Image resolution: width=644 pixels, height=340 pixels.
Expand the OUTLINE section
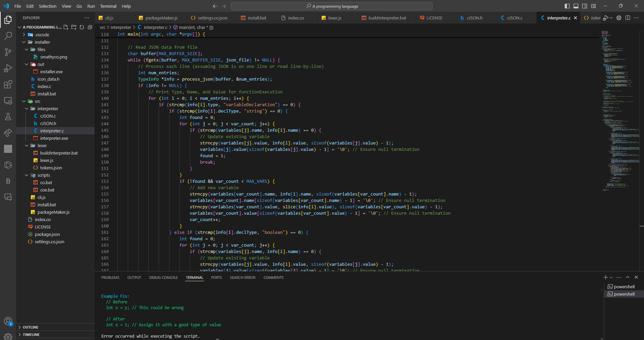[56, 327]
